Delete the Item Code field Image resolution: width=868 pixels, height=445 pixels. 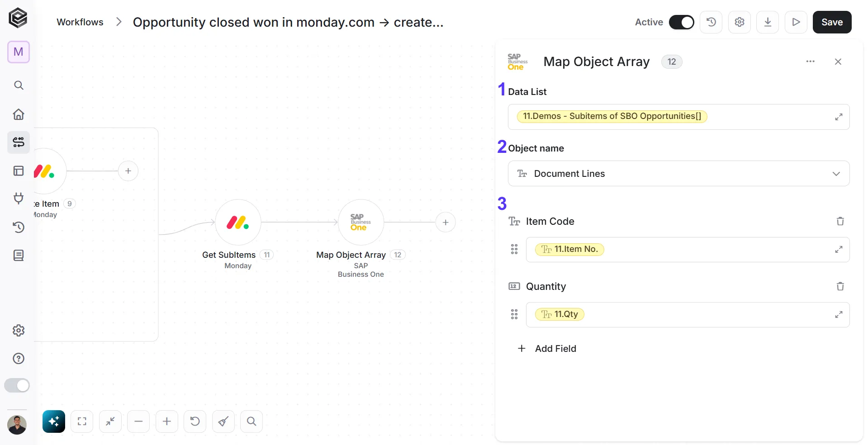(840, 221)
